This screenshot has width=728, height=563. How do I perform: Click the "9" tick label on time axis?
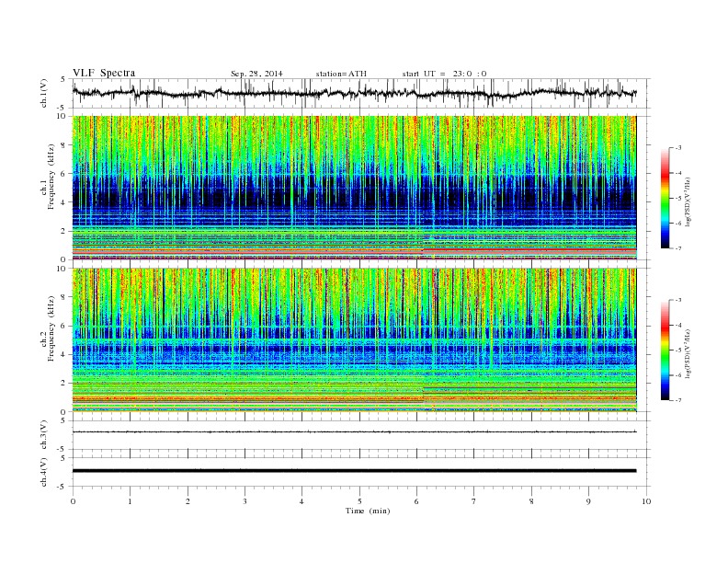tap(588, 501)
